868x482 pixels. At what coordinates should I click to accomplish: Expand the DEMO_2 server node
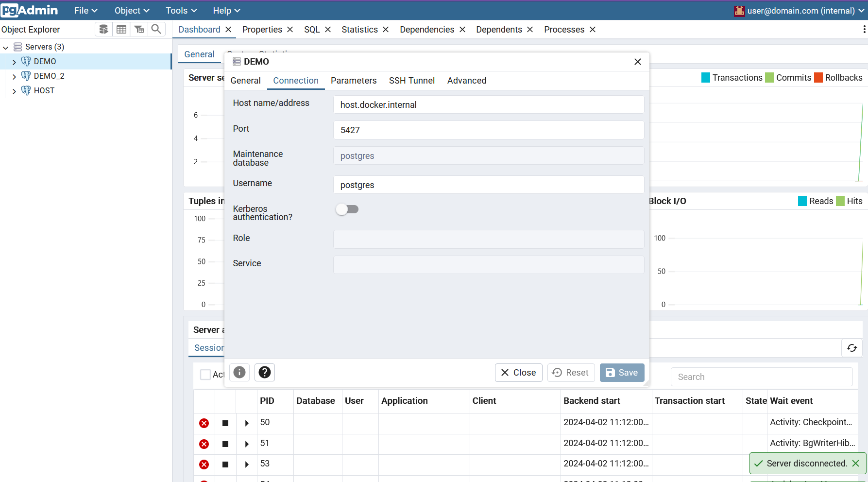click(x=14, y=76)
